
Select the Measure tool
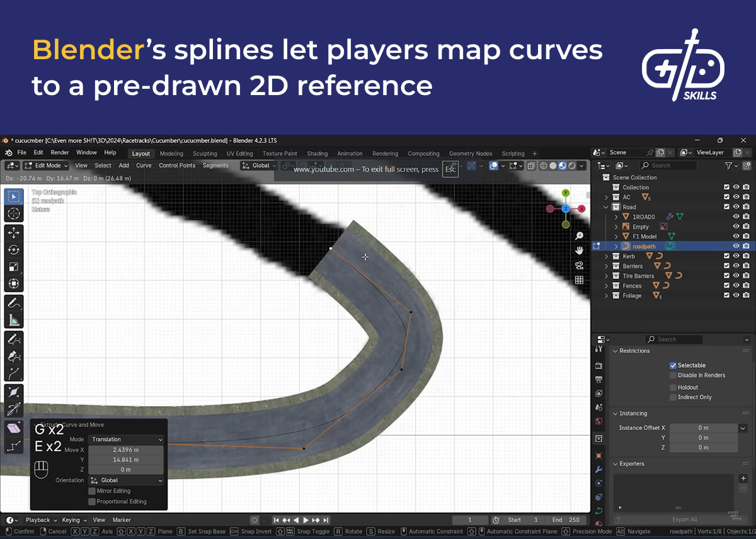(x=14, y=321)
